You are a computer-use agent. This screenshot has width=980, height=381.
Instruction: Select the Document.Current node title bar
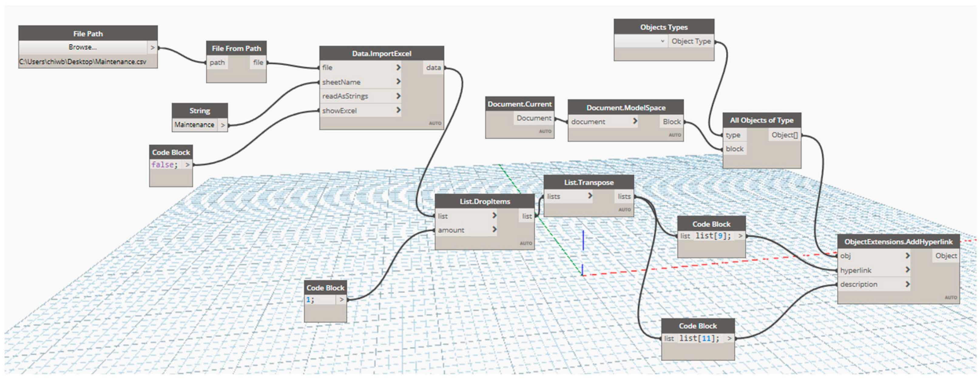point(519,104)
